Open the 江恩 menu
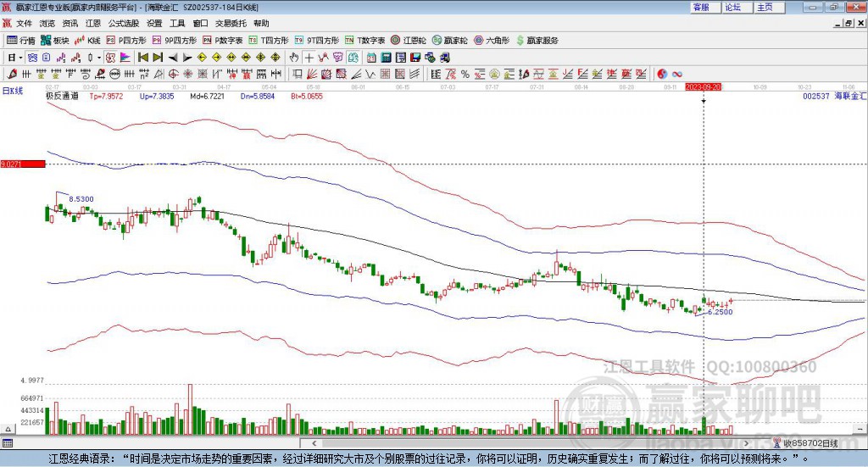The image size is (868, 467). [93, 23]
